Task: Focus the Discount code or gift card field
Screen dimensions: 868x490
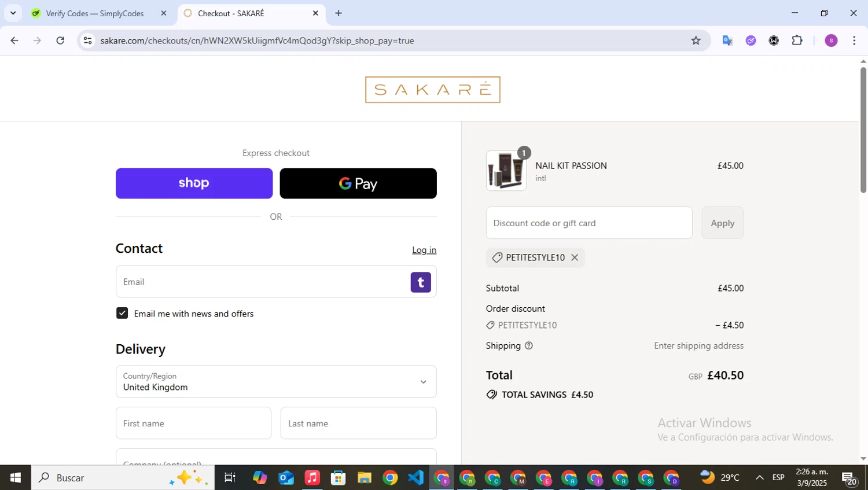Action: 589,223
